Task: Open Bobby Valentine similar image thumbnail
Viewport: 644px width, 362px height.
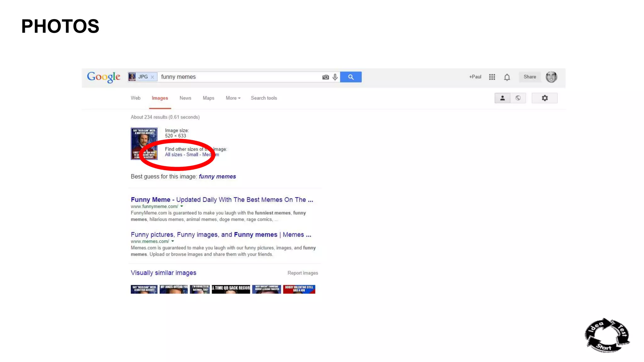Action: click(x=299, y=289)
